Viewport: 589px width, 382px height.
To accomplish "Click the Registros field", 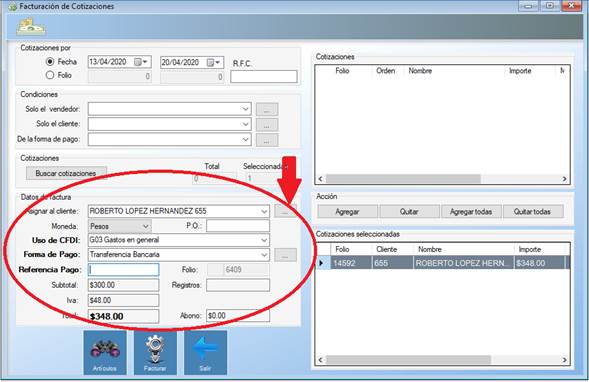I will tap(238, 285).
